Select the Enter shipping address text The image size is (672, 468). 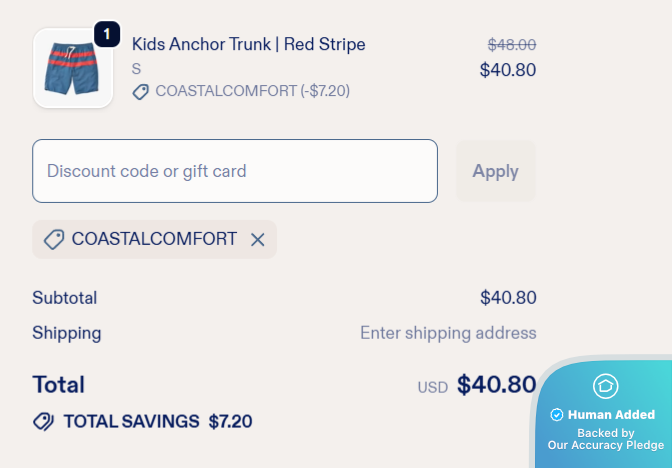[x=448, y=333]
